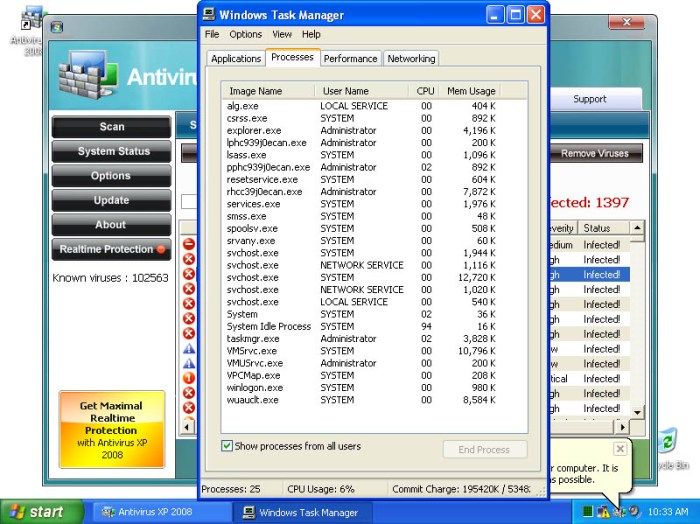Viewport: 700px width, 524px height.
Task: Switch to the Networking tab
Action: [x=411, y=58]
